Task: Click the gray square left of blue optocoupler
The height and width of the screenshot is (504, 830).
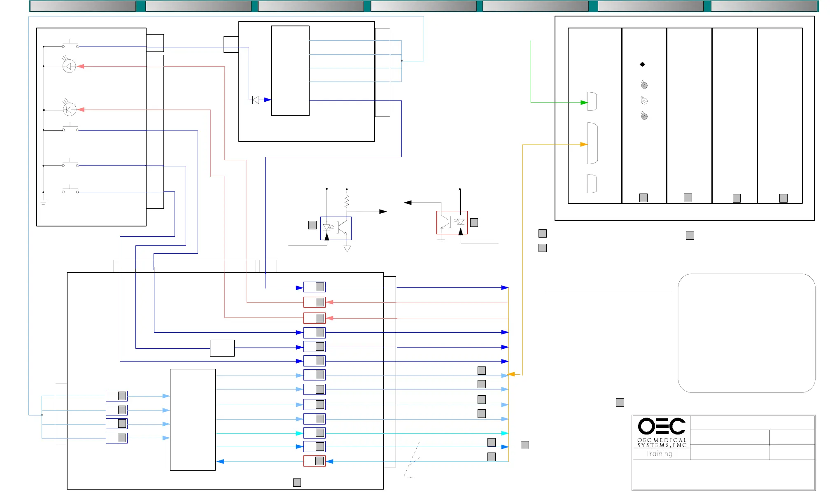Action: tap(312, 225)
